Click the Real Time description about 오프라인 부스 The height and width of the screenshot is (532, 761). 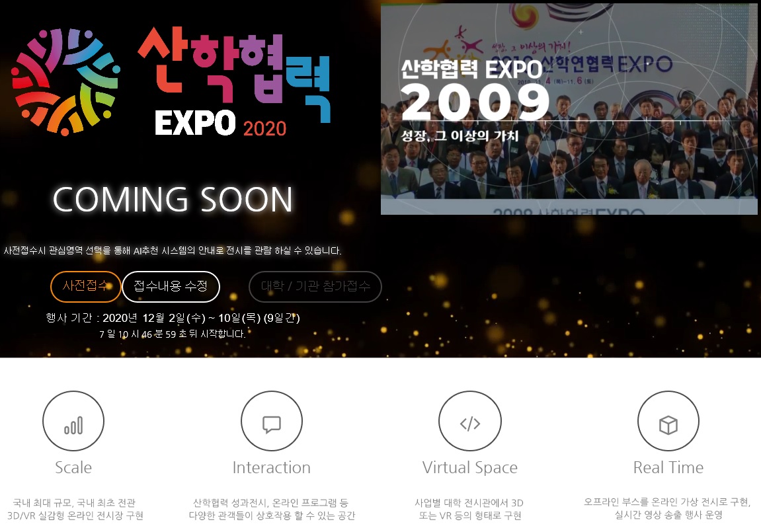click(x=668, y=508)
